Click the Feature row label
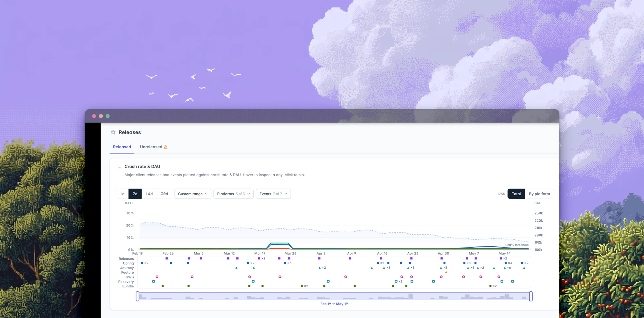 click(x=128, y=273)
